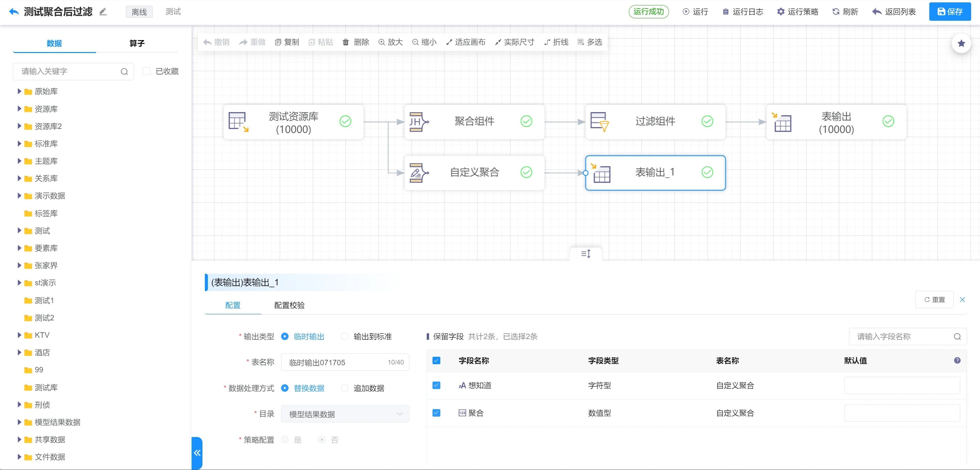Select the 离线 mode tab
Viewport: 980px width, 470px height.
tap(139, 12)
